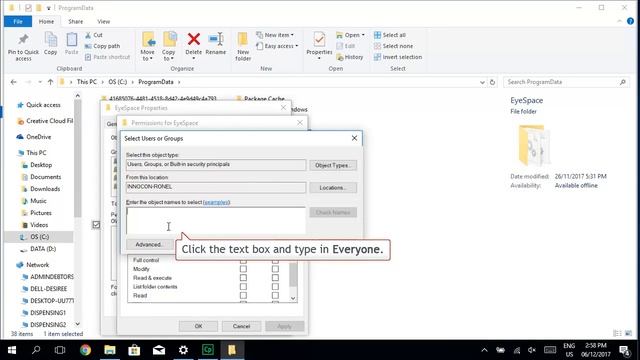Open the Windows Start menu
The height and width of the screenshot is (360, 640).
click(12, 350)
